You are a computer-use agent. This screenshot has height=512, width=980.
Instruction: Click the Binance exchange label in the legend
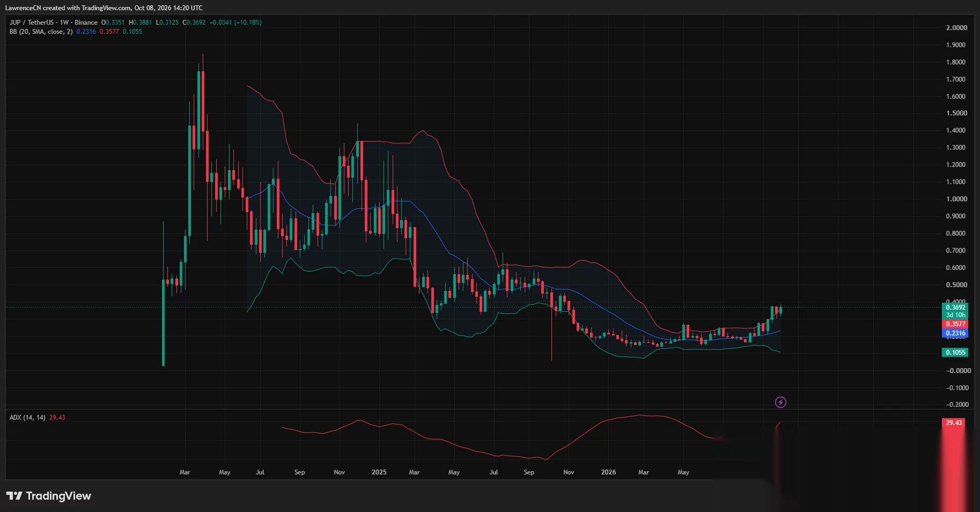86,23
